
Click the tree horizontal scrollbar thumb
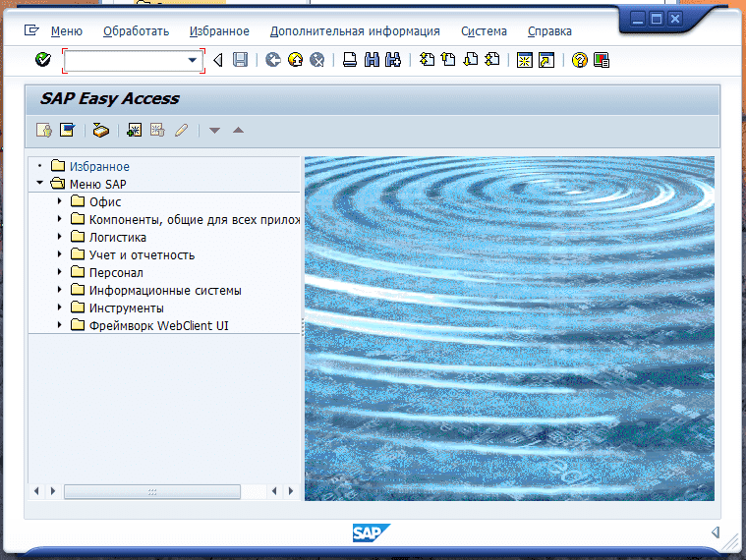[x=152, y=491]
